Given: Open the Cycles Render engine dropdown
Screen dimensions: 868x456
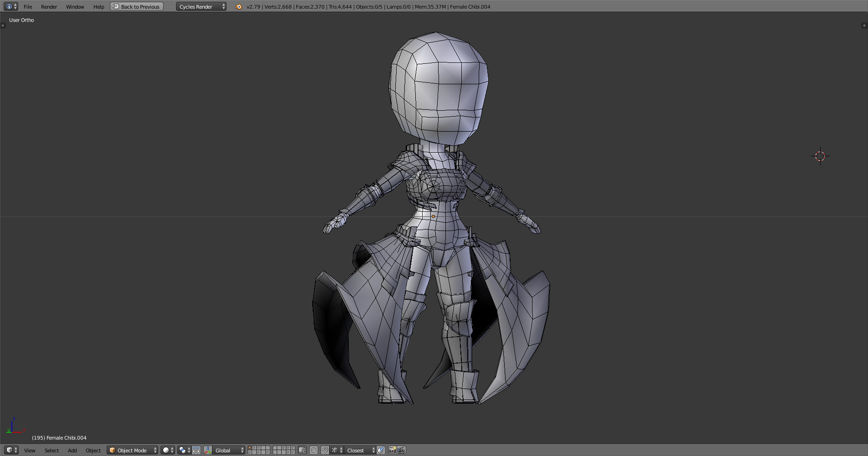Looking at the screenshot, I should pos(200,6).
